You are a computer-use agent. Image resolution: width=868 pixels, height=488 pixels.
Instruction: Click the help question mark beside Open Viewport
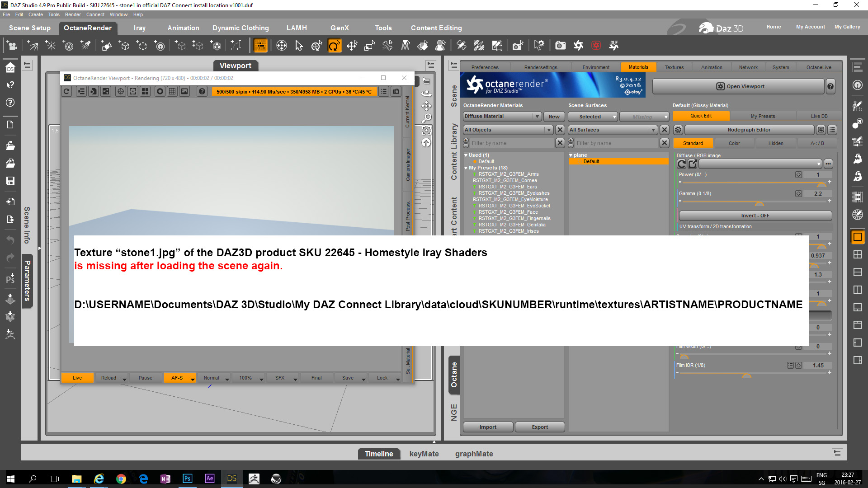coord(830,86)
